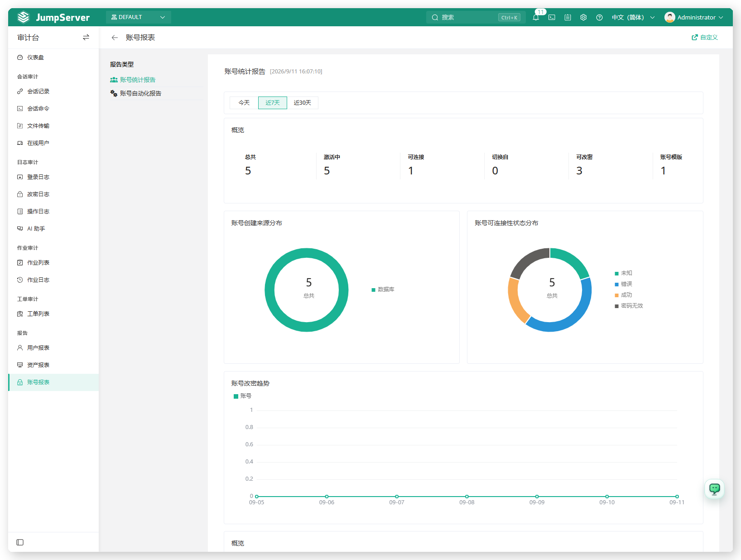Select the 近7天 time range
Screen dimensions: 741x560
tap(273, 103)
